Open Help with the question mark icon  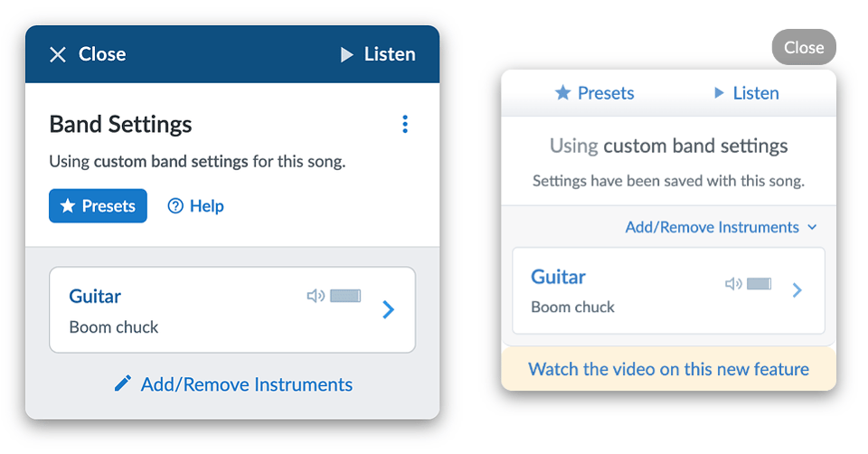(x=196, y=206)
